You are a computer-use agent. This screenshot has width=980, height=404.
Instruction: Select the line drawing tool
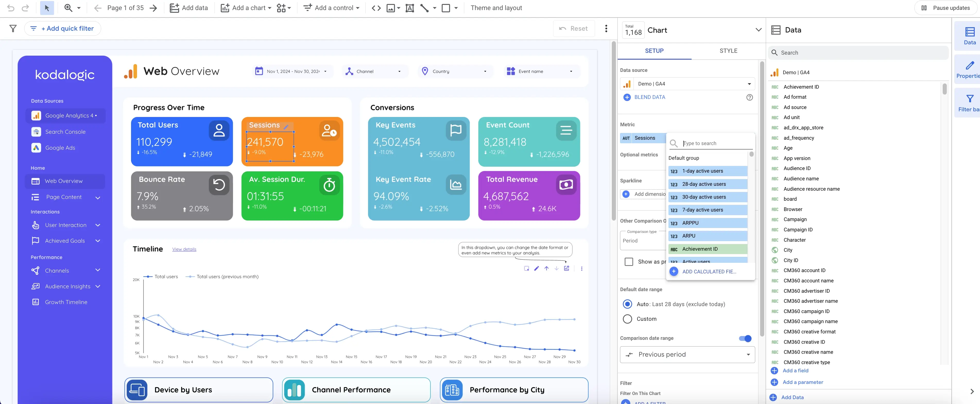tap(425, 8)
